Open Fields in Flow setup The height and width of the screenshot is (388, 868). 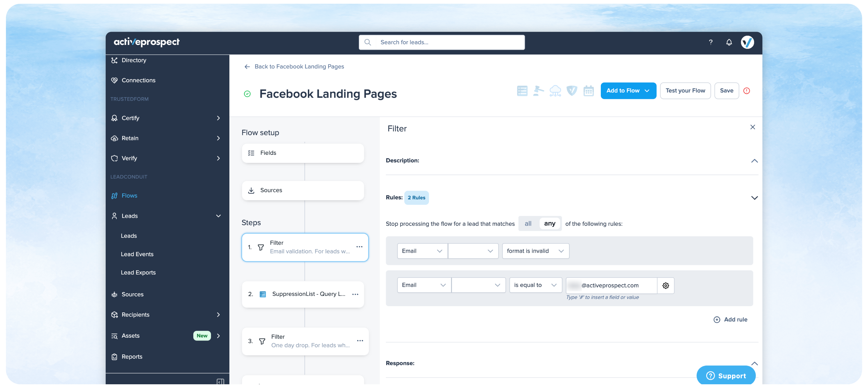click(x=303, y=153)
